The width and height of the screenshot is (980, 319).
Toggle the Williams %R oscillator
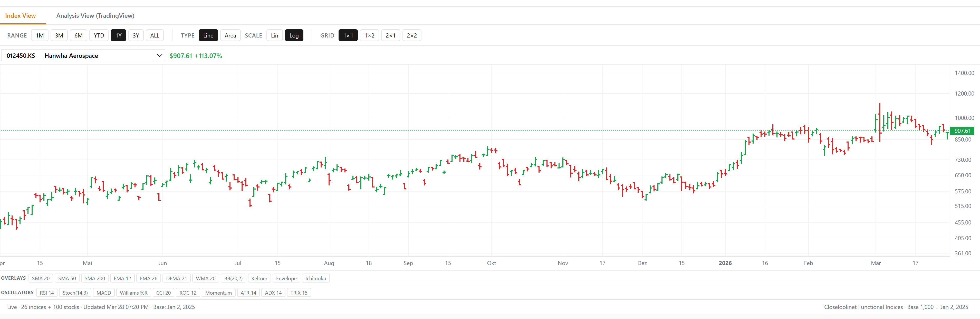coord(133,293)
